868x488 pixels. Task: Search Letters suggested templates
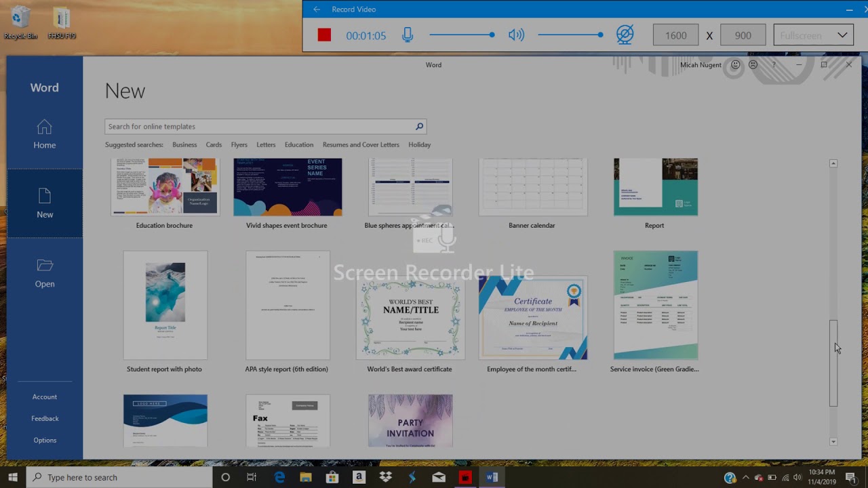point(266,145)
